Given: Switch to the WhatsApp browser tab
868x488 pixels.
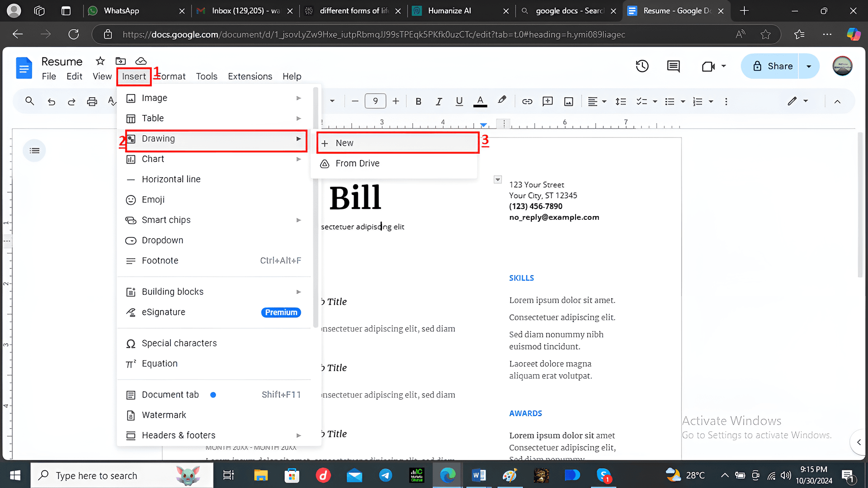Looking at the screenshot, I should point(137,11).
